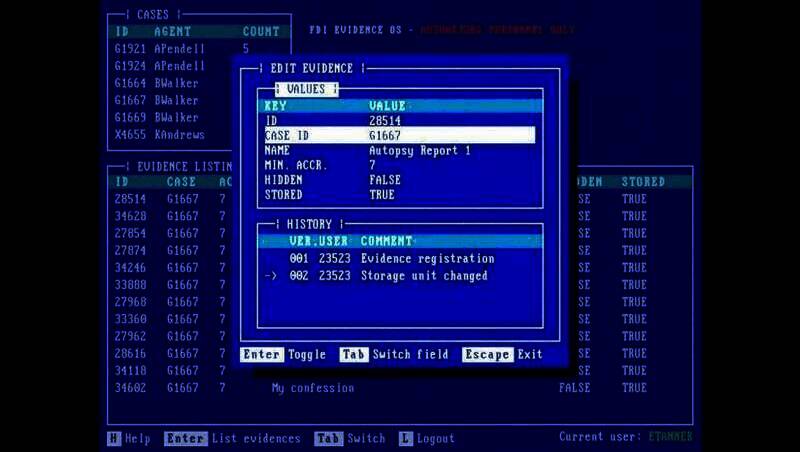Toggle the HIDDEN FALSE value in dialog
Image resolution: width=800 pixels, height=452 pixels.
coord(385,180)
